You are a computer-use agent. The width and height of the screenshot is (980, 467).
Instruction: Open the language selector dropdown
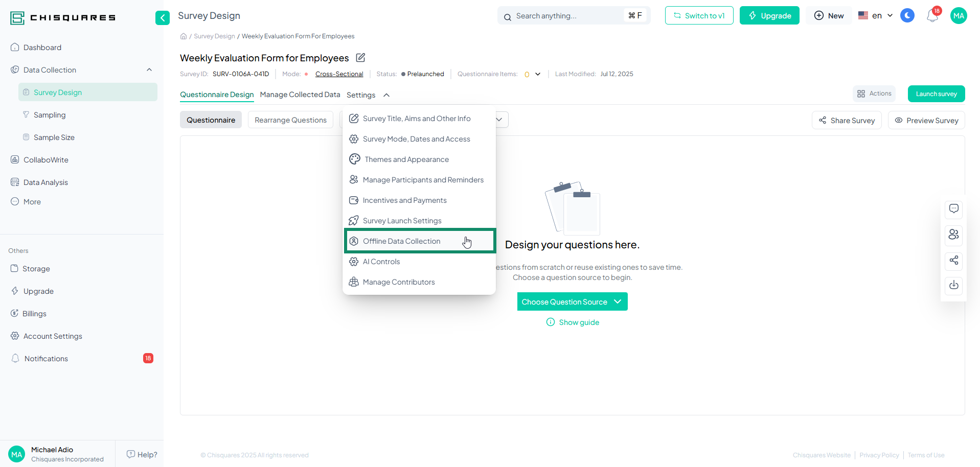click(875, 16)
